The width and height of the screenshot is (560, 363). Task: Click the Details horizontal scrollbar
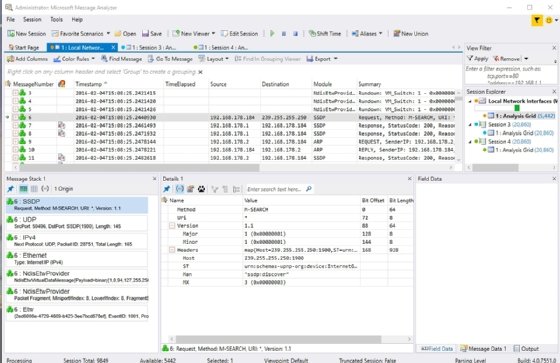point(279,339)
